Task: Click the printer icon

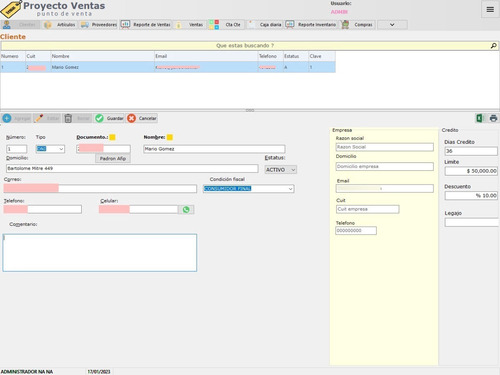Action: point(493,118)
